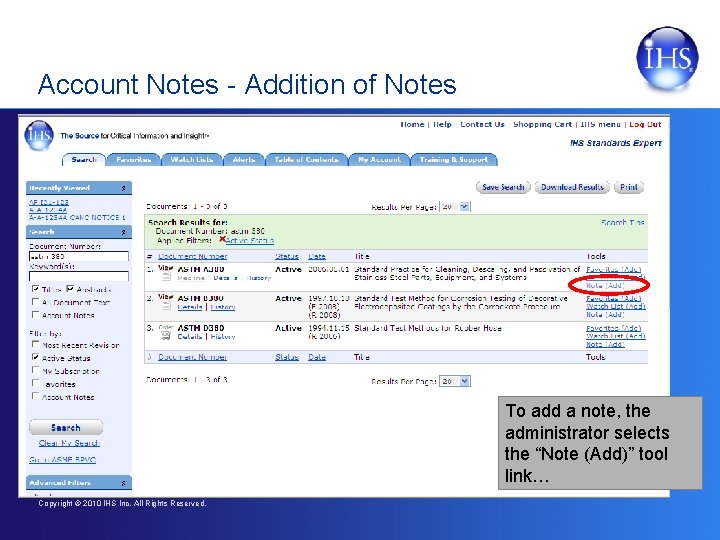720x540 pixels.
Task: Sort by the Document Number column header
Action: [x=192, y=256]
